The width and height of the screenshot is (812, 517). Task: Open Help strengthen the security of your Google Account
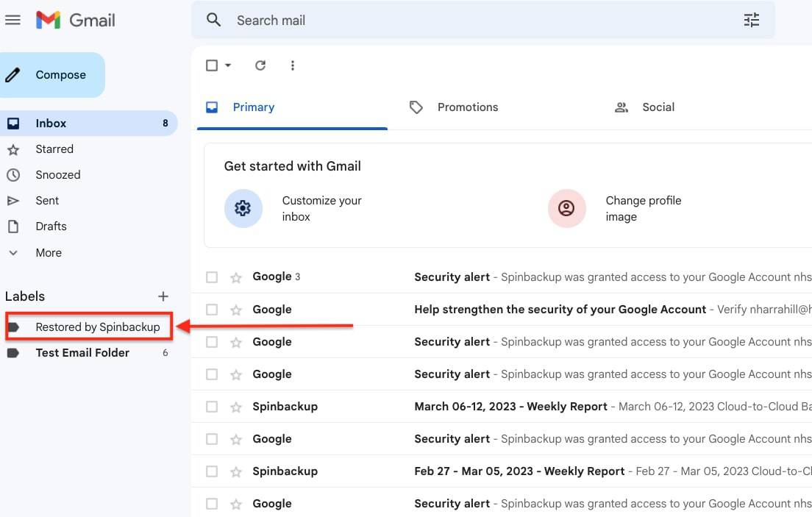click(x=502, y=310)
